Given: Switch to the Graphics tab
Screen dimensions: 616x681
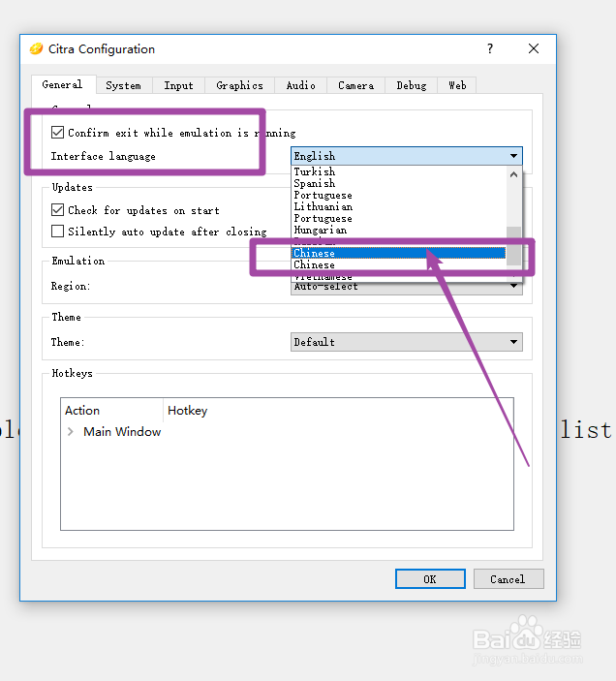Looking at the screenshot, I should coord(239,85).
